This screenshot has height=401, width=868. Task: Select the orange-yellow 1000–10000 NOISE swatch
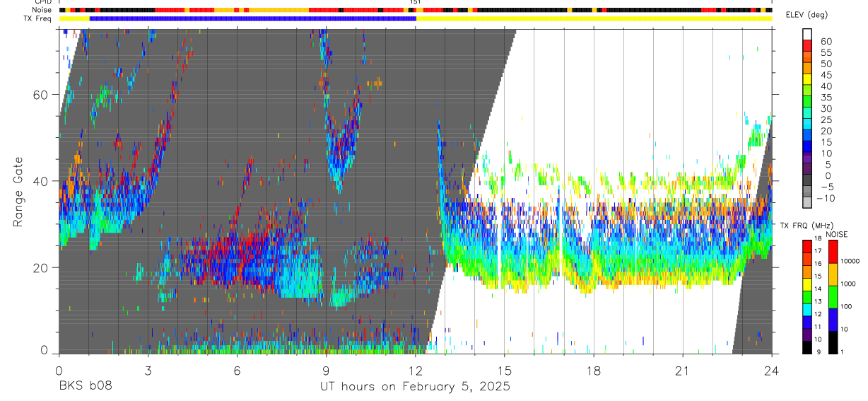click(832, 274)
